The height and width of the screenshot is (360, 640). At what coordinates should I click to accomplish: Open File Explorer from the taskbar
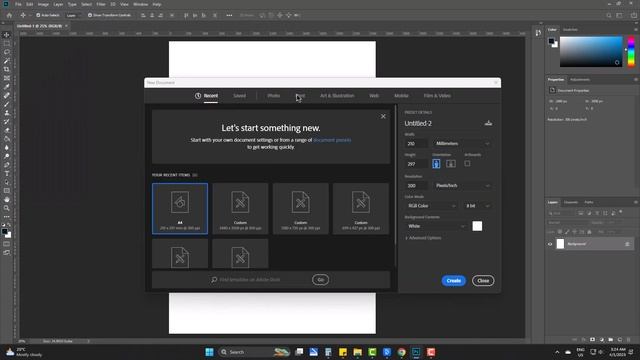tap(358, 352)
